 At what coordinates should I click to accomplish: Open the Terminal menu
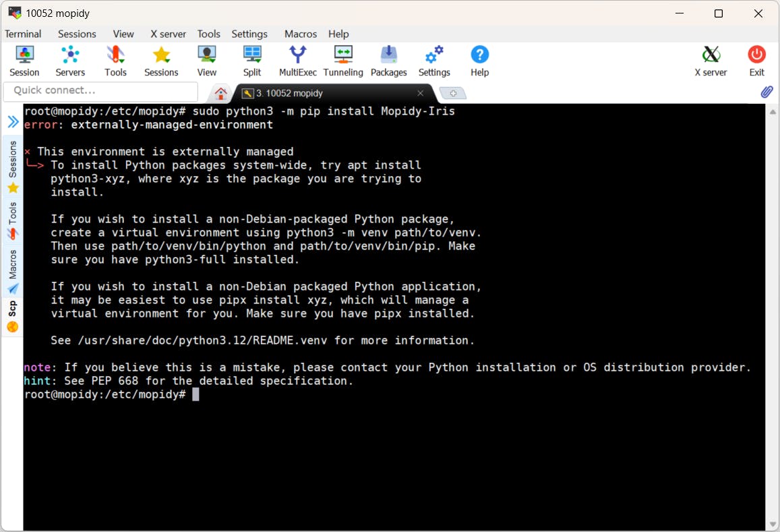click(23, 34)
